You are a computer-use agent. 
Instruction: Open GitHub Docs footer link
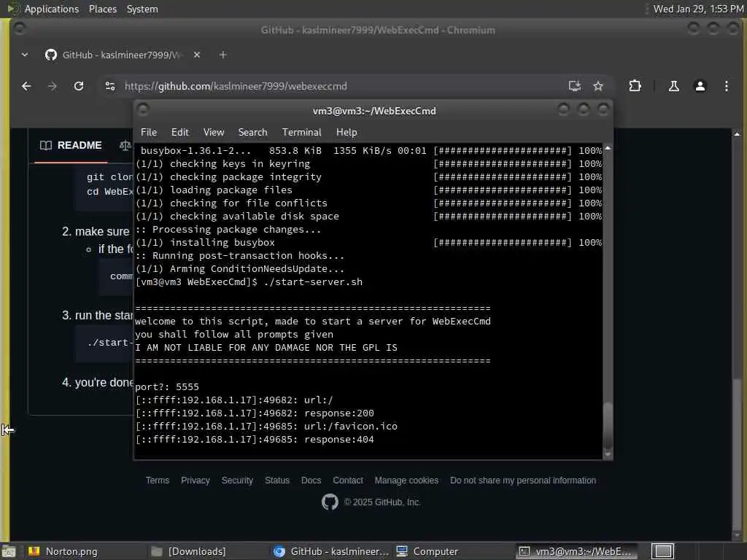point(311,481)
